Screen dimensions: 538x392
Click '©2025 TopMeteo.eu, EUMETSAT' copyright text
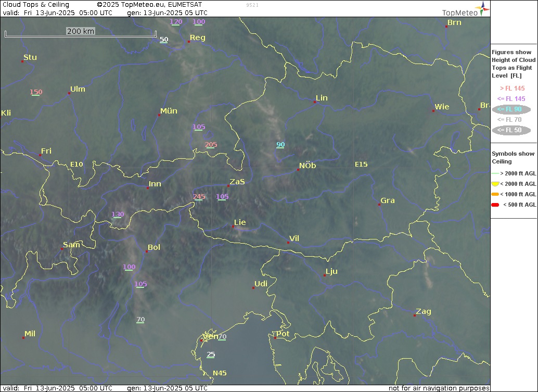(150, 5)
